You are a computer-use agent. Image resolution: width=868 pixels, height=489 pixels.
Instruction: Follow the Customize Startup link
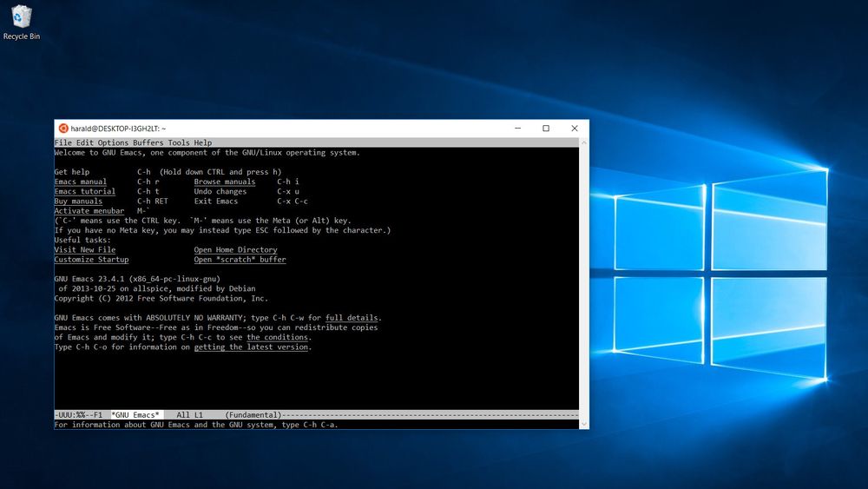coord(91,260)
